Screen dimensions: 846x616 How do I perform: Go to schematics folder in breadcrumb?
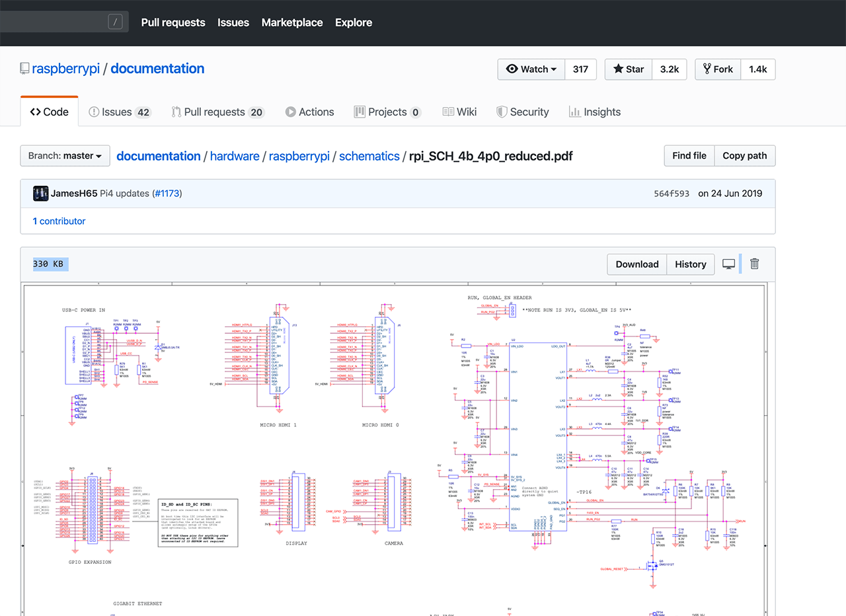pos(369,156)
